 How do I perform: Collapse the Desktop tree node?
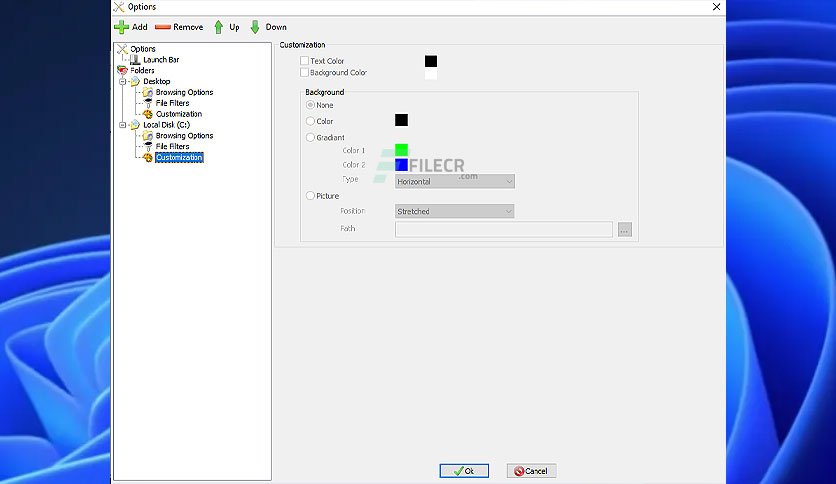click(123, 82)
